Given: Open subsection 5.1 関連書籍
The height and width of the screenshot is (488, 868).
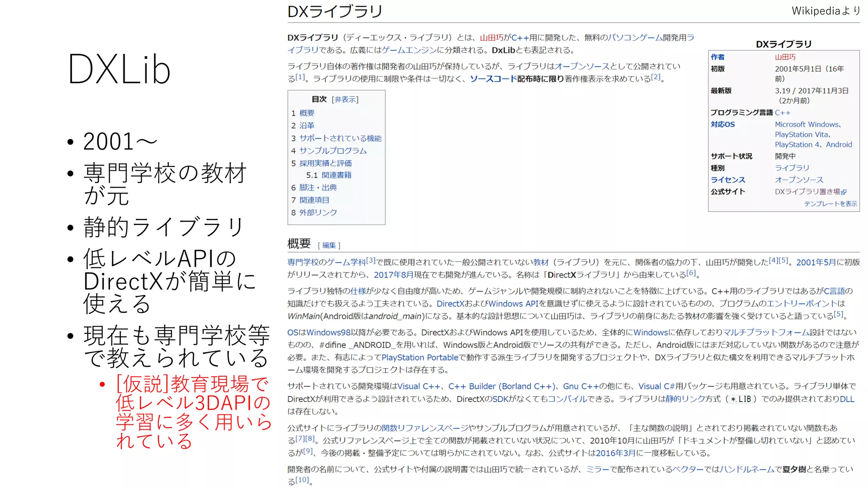Looking at the screenshot, I should coord(337,175).
